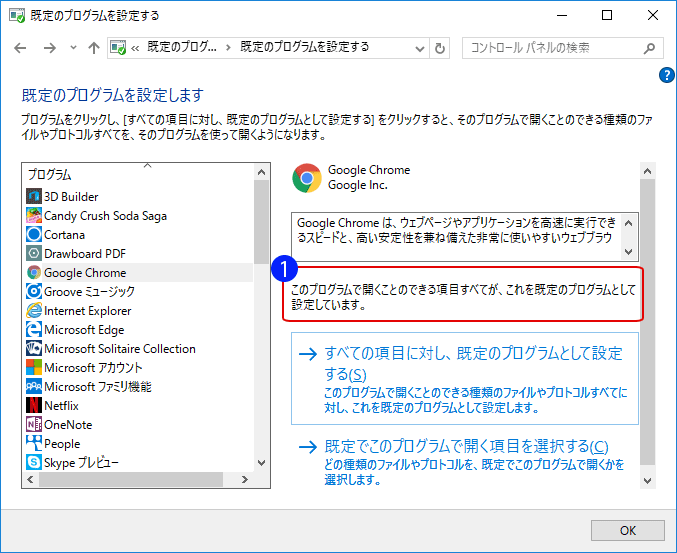Image resolution: width=677 pixels, height=553 pixels.
Task: Click すべての項目に対し、既定のプログラムとして設定する
Action: pos(465,378)
